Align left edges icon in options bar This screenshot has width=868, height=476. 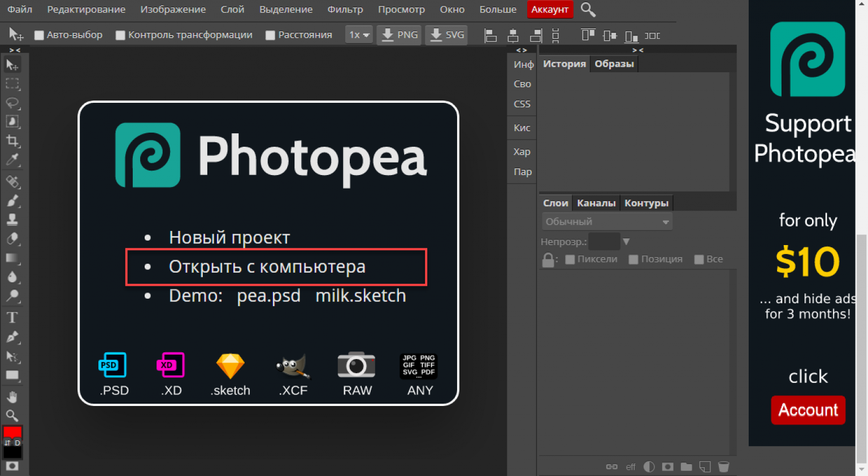(x=491, y=36)
